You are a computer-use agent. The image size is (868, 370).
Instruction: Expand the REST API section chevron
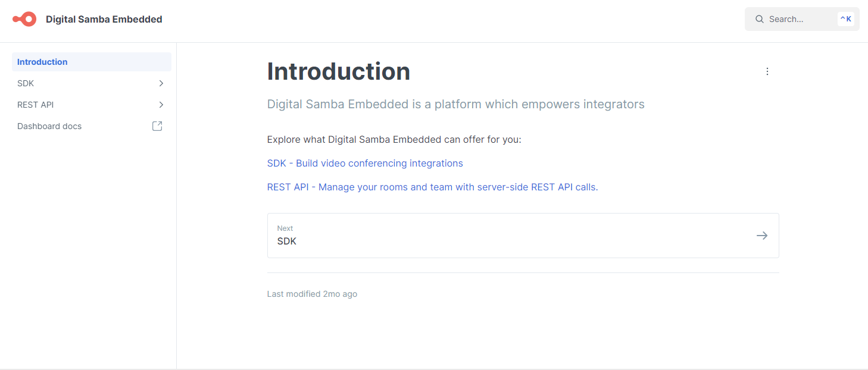pos(161,105)
